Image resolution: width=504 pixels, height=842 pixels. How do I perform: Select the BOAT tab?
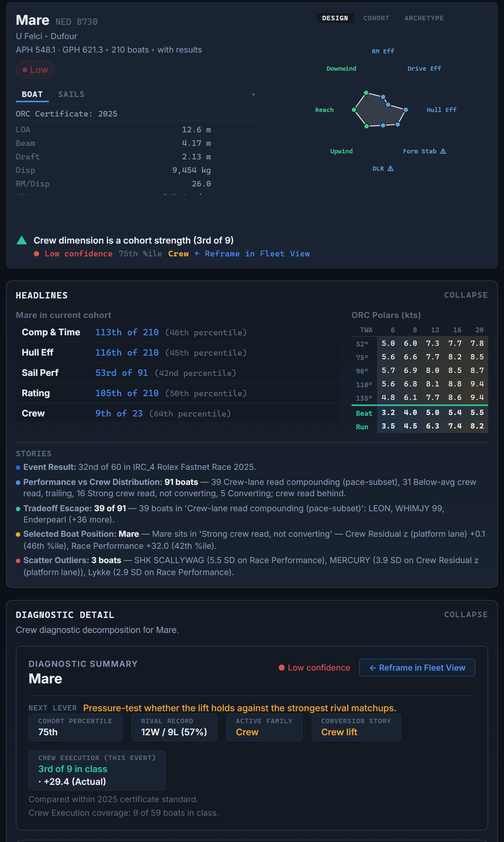(x=32, y=94)
